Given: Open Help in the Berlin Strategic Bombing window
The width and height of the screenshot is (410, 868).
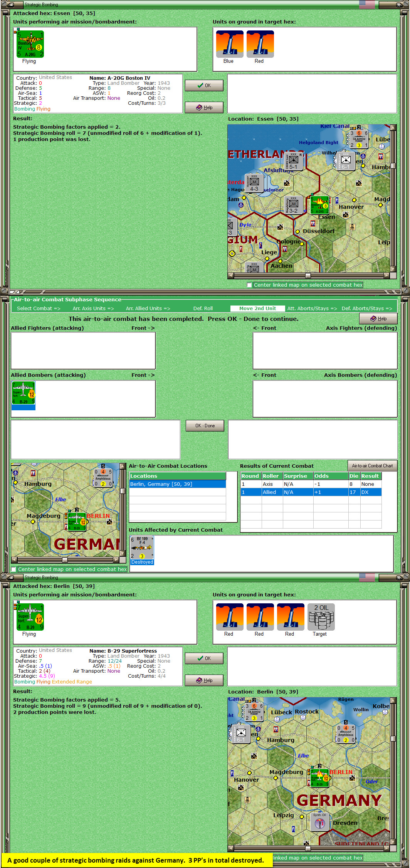Looking at the screenshot, I should (x=204, y=680).
